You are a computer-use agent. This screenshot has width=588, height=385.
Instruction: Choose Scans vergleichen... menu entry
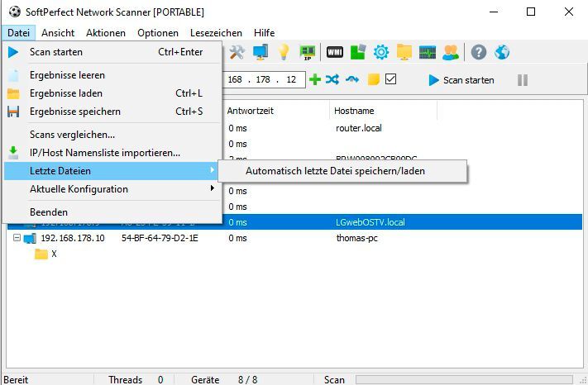112,135
